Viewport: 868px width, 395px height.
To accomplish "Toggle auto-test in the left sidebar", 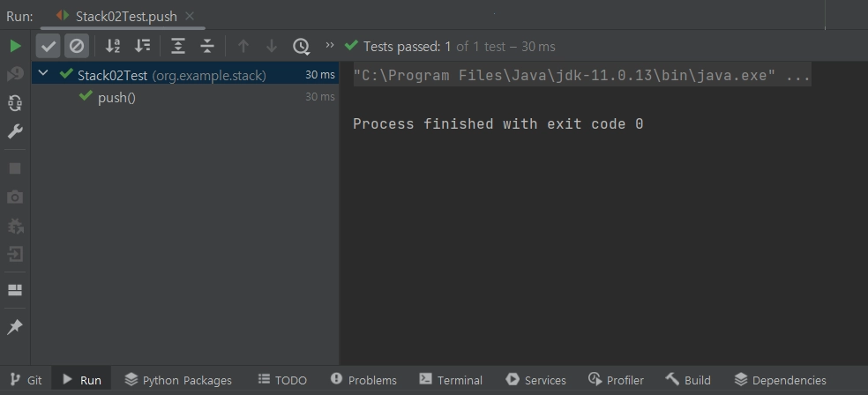I will [x=15, y=103].
